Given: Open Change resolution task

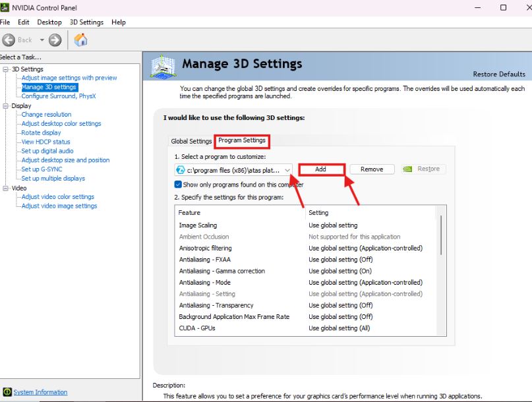Looking at the screenshot, I should 47,114.
